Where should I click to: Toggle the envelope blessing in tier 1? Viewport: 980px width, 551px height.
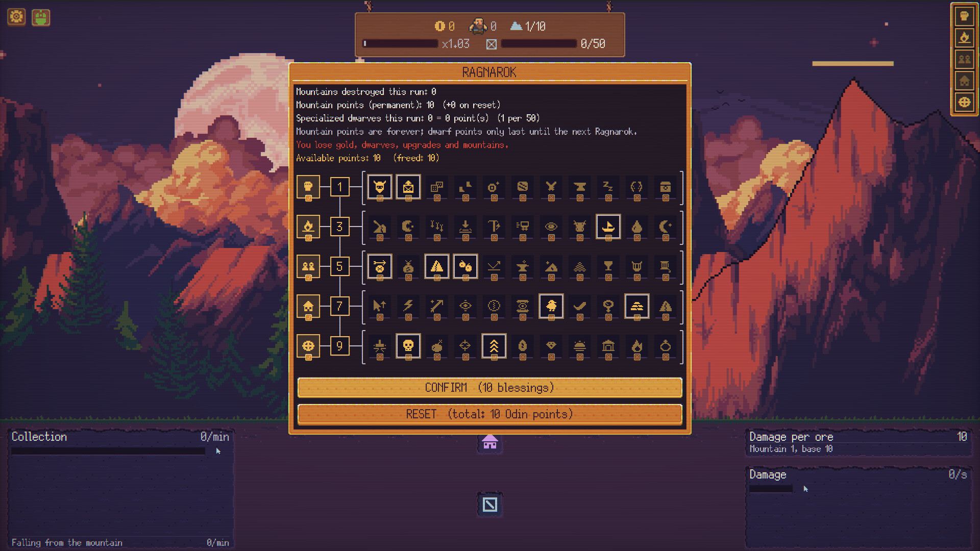[408, 187]
